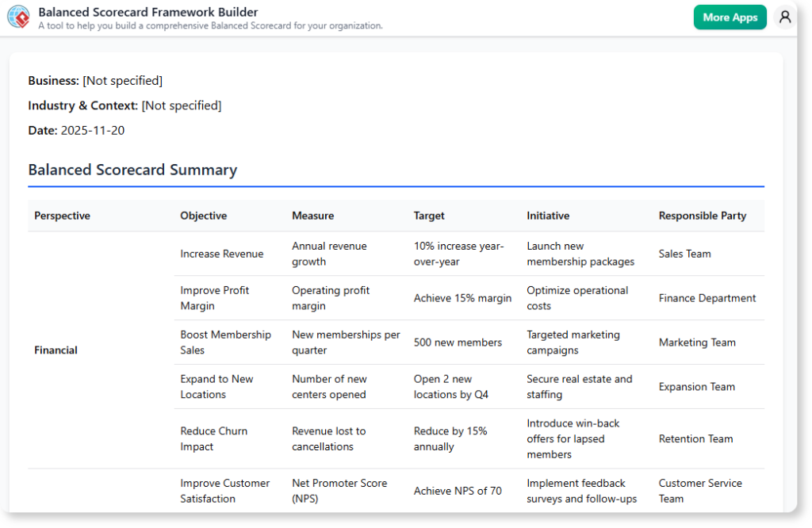Select the Initiative column header
The width and height of the screenshot is (812, 528).
coord(548,215)
